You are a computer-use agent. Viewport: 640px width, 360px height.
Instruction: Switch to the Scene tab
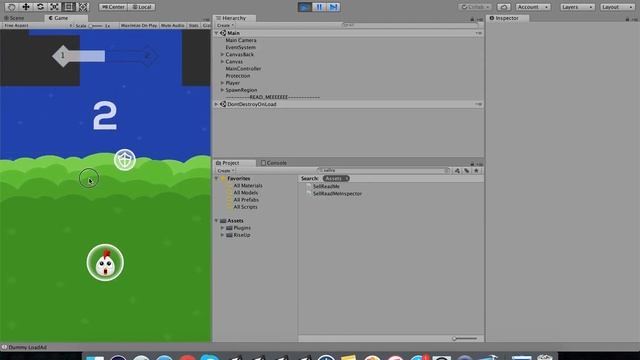click(15, 18)
